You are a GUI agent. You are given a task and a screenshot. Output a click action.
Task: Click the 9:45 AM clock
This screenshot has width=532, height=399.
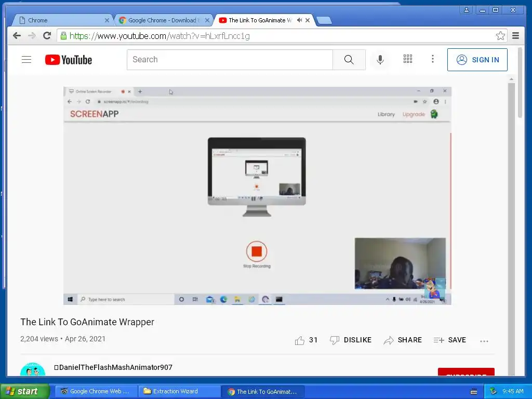click(513, 391)
